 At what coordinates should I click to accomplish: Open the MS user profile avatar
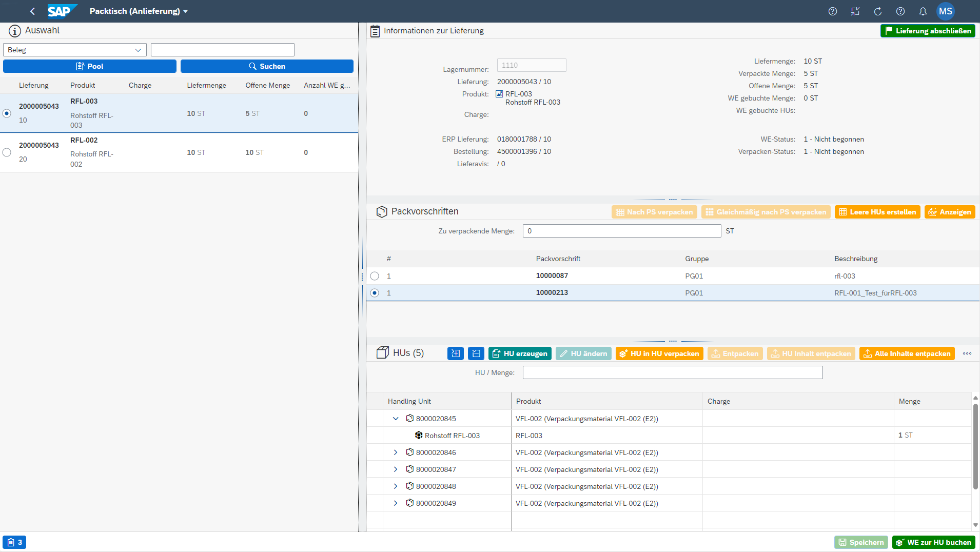[945, 11]
